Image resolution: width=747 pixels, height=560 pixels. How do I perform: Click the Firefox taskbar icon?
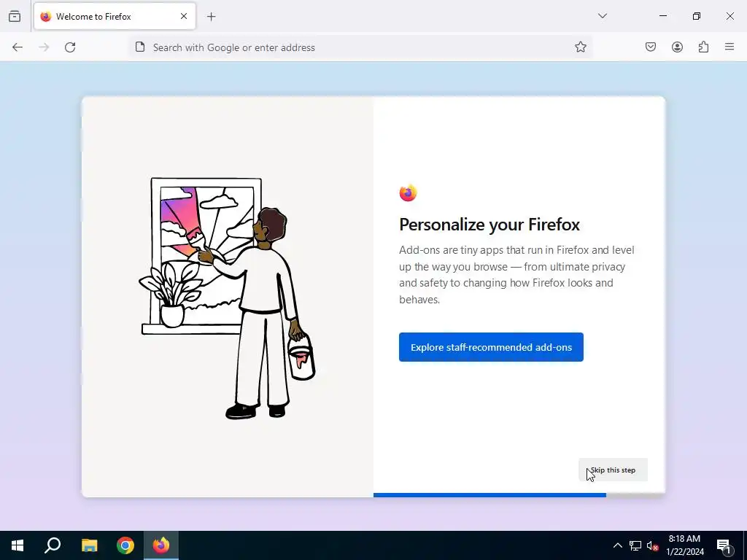point(161,545)
